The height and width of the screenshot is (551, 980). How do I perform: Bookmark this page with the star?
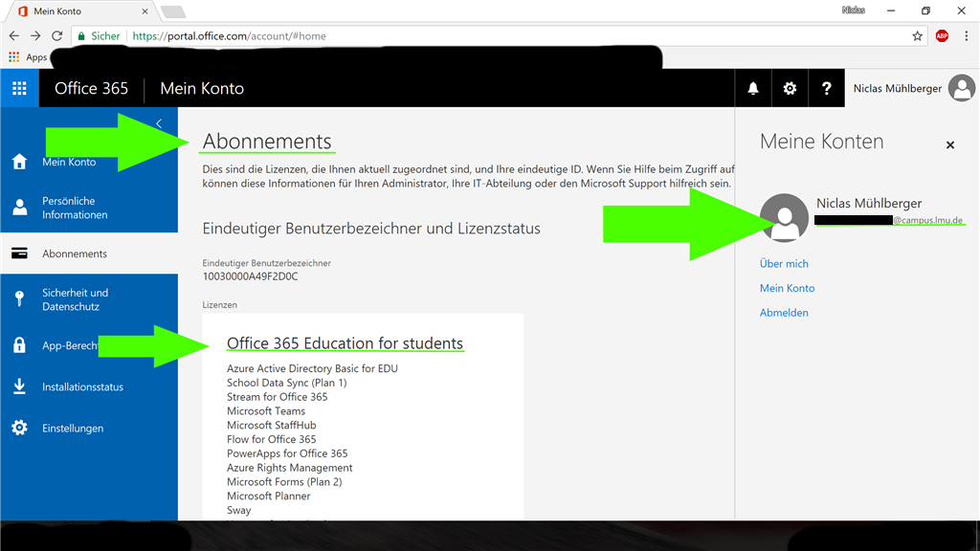tap(917, 36)
